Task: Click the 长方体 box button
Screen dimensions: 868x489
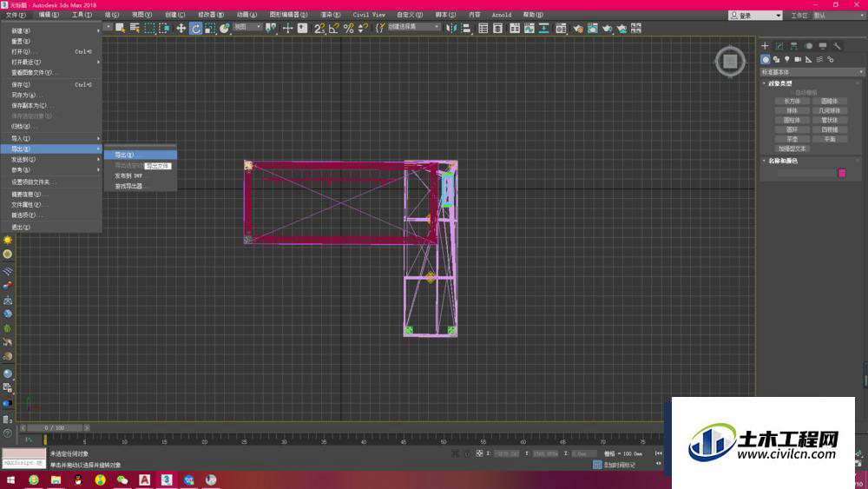Action: point(792,102)
